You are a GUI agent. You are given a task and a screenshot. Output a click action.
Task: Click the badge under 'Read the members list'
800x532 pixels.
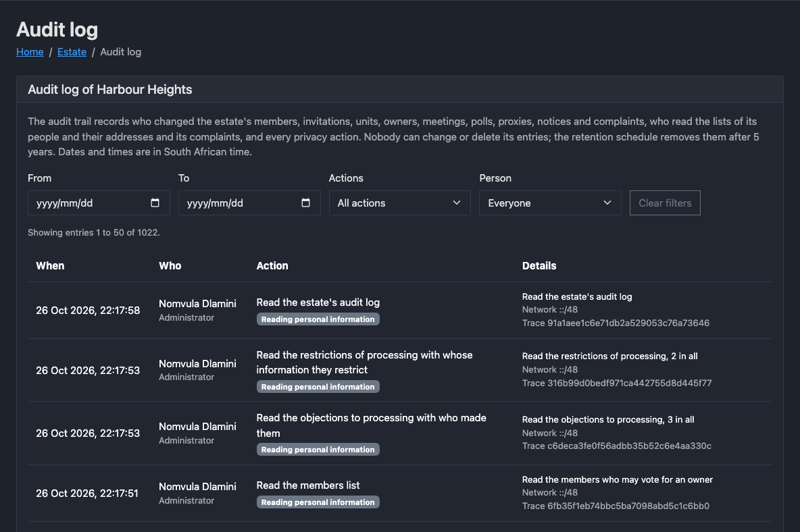tap(318, 502)
